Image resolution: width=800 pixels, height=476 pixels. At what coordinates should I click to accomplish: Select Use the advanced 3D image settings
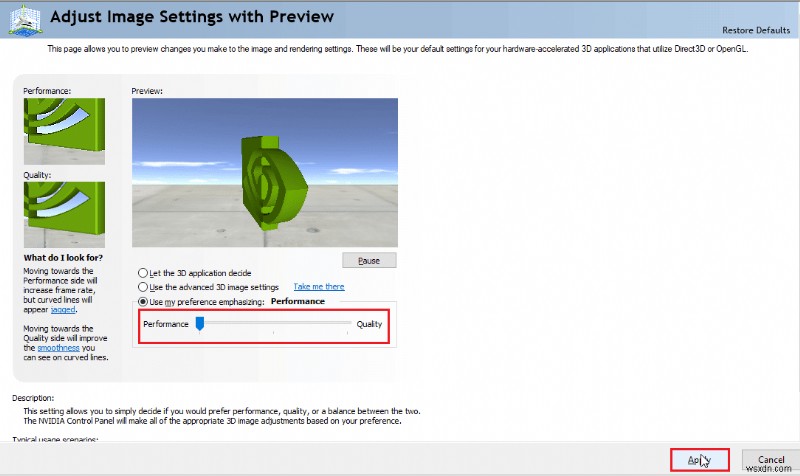[x=143, y=287]
